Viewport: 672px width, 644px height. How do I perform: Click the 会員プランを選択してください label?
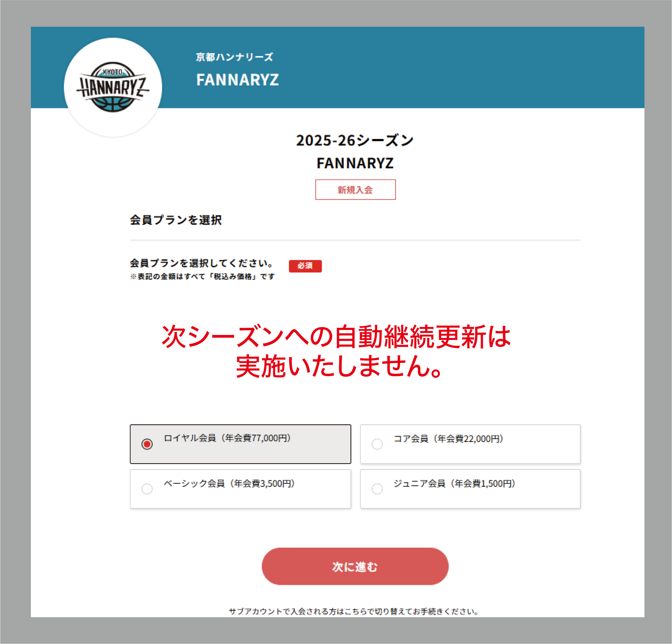tap(202, 263)
